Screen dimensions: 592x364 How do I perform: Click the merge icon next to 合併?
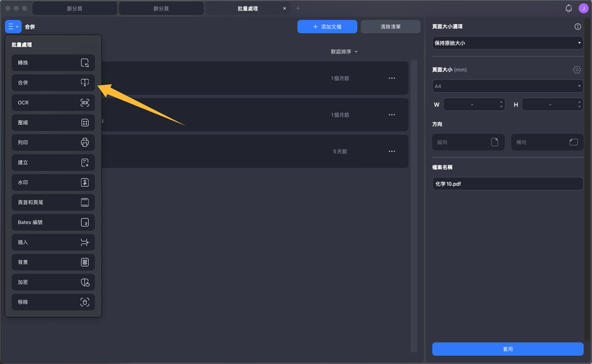[x=85, y=83]
